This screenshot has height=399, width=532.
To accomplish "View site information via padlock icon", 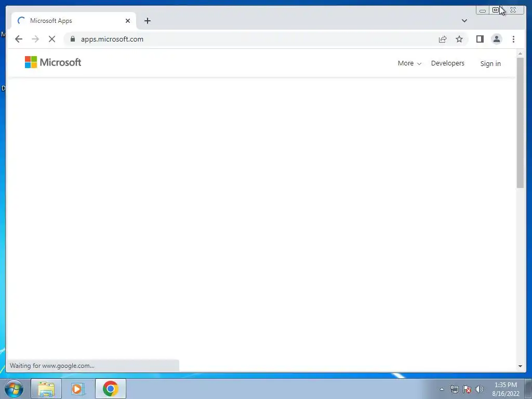I will pos(72,39).
